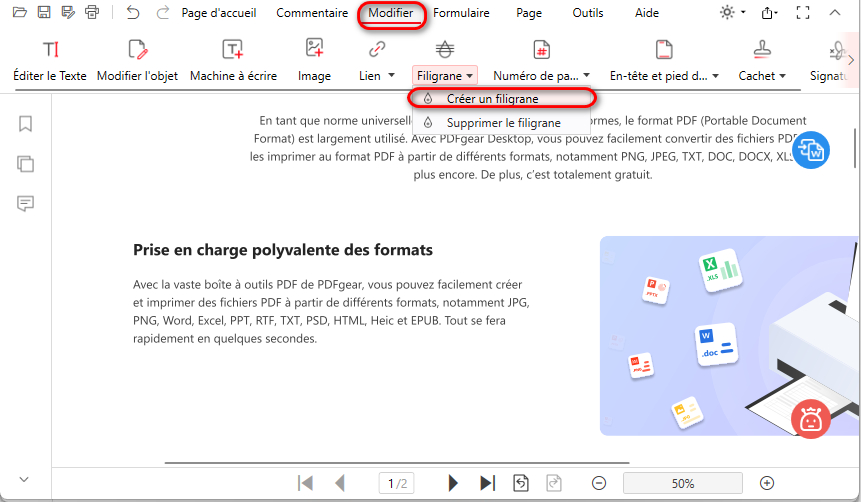Expand the Numéro de page dropdown arrow
The width and height of the screenshot is (861, 502).
click(x=586, y=75)
